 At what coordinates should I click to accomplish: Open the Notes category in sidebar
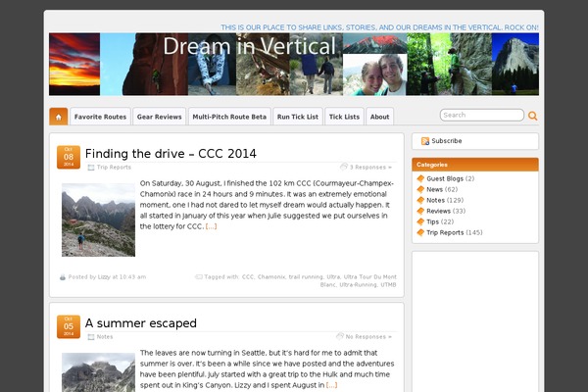pyautogui.click(x=435, y=200)
